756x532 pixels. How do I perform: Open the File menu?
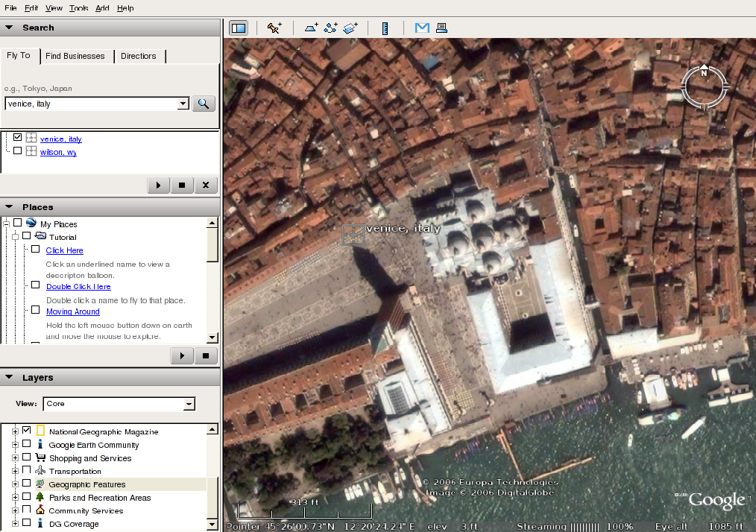point(10,7)
